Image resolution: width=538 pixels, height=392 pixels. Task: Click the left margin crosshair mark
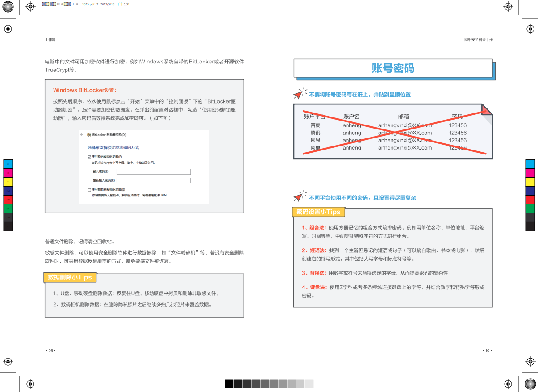(8, 29)
